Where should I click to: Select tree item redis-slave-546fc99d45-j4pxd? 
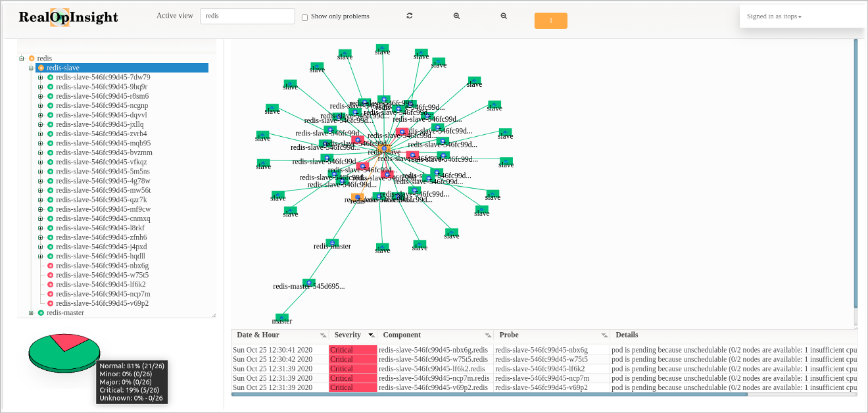(x=101, y=247)
